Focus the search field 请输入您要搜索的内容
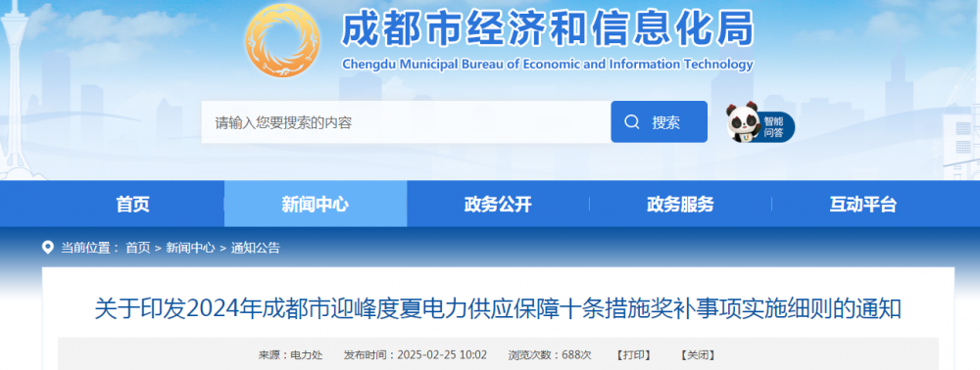Viewport: 980px width, 370px height. click(406, 121)
